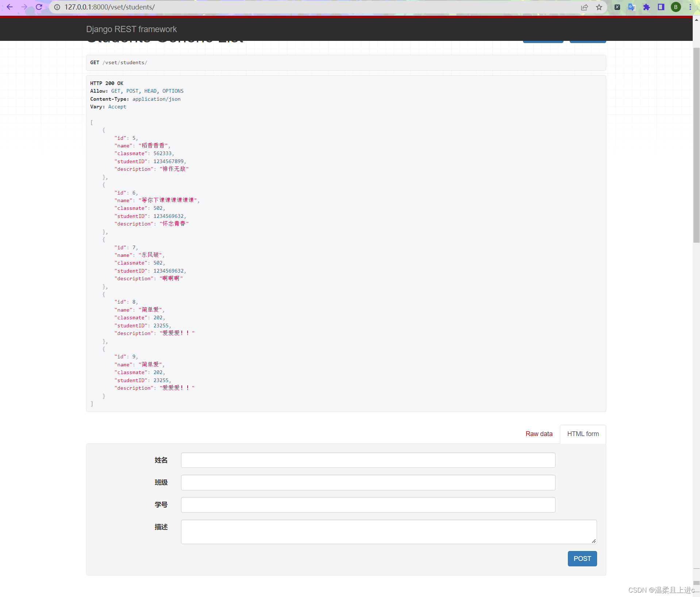Click the Allow header methods line
700x597 pixels.
[137, 91]
